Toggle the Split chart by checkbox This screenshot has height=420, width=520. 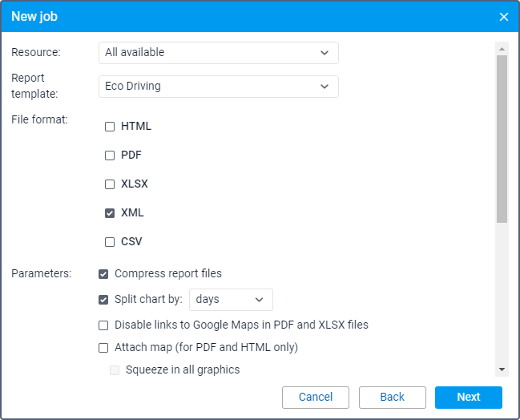103,300
